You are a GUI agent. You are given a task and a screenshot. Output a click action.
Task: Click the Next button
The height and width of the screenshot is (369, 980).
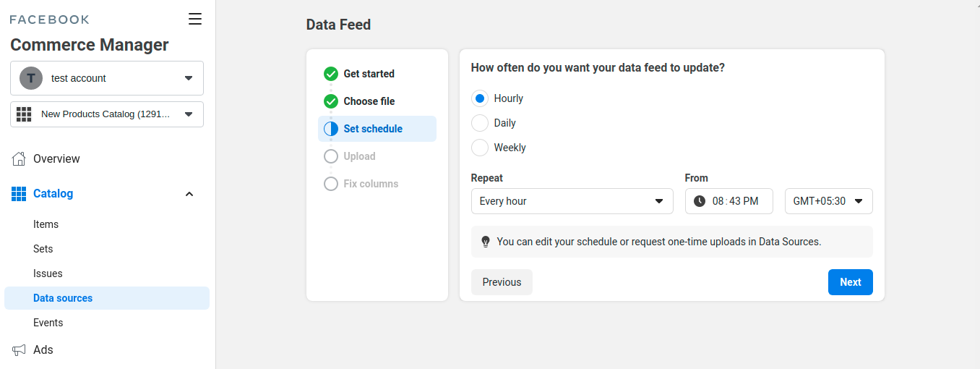point(850,282)
